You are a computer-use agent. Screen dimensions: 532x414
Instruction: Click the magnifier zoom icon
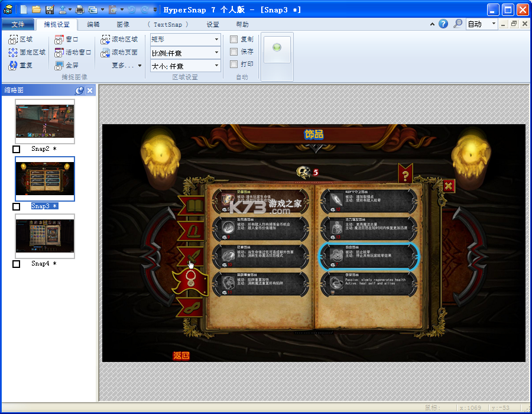tap(458, 24)
